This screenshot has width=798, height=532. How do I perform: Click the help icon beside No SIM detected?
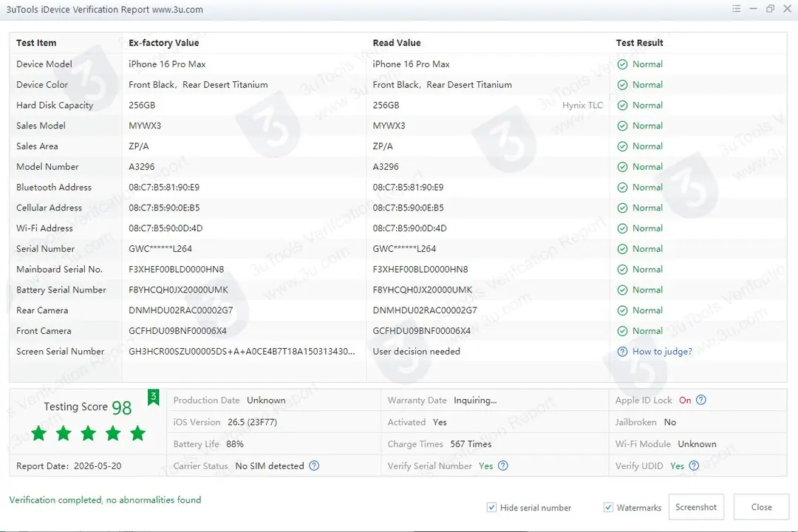(314, 465)
